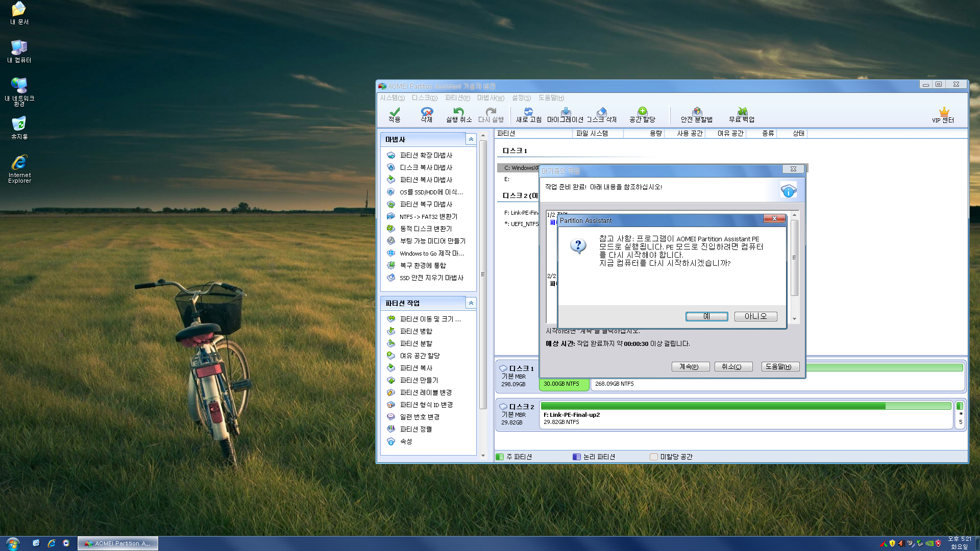Open the VIP 센터 crown icon

point(943,115)
